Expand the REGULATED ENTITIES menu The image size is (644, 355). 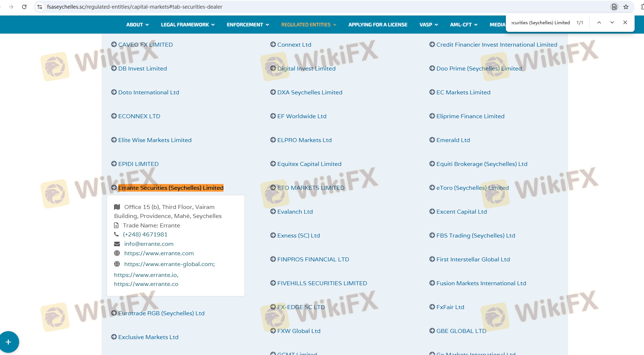(x=308, y=25)
